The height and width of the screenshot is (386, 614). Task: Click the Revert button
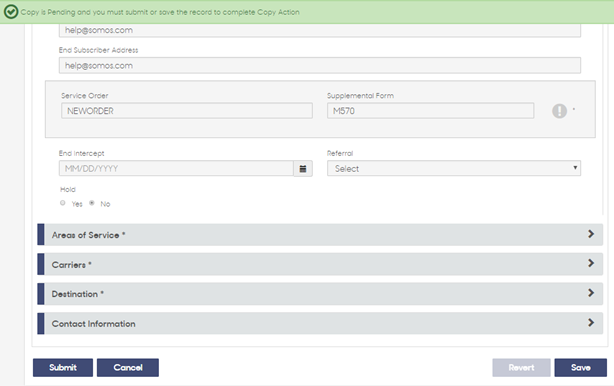pyautogui.click(x=521, y=368)
